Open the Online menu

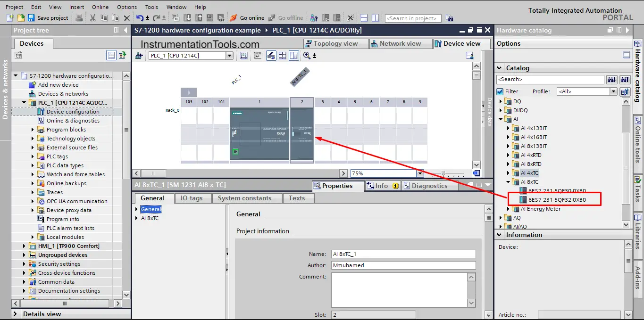click(100, 7)
